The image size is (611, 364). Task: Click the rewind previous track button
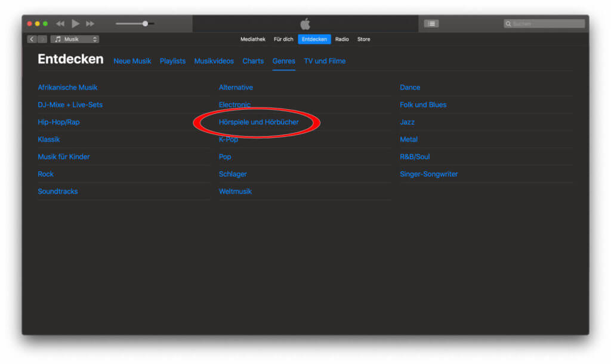click(x=60, y=24)
